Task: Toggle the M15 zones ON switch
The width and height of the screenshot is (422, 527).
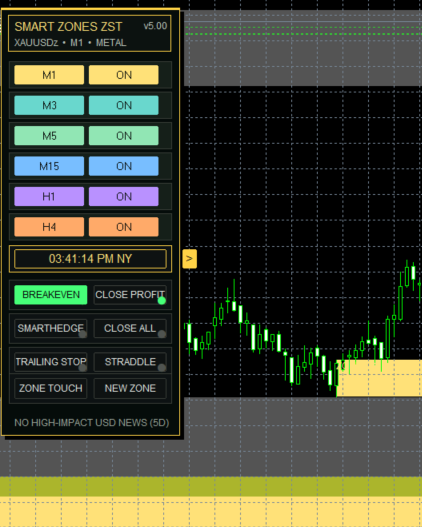Action: click(124, 166)
